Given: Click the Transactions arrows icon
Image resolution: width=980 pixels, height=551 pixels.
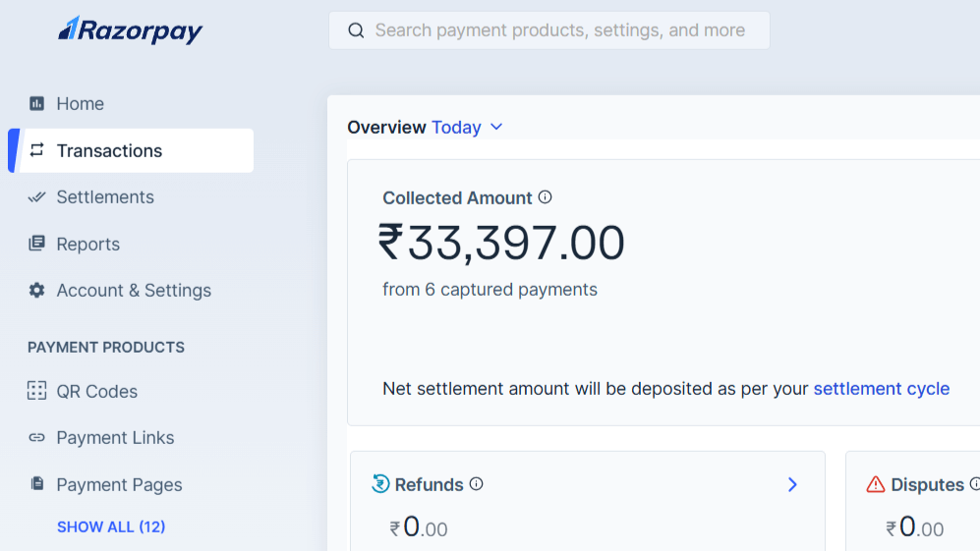Looking at the screenshot, I should [37, 150].
